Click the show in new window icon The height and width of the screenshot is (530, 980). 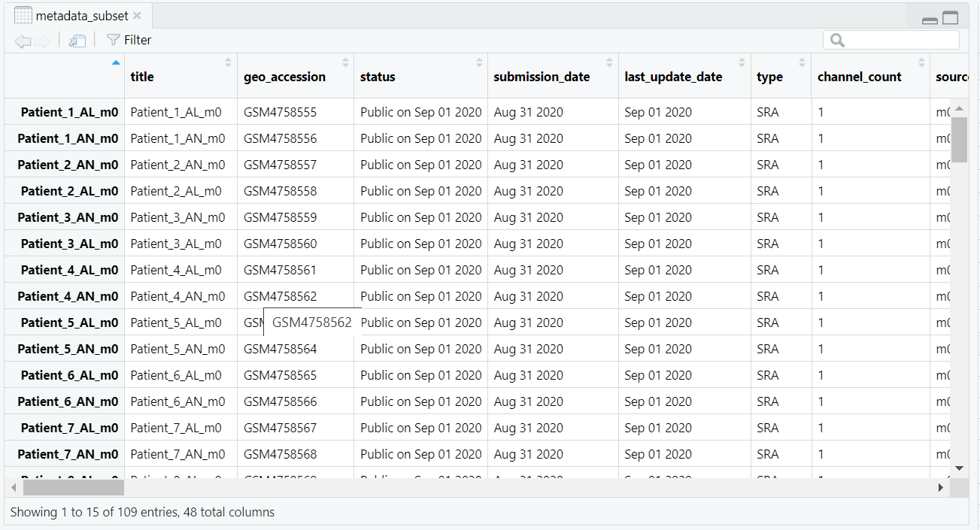point(77,41)
